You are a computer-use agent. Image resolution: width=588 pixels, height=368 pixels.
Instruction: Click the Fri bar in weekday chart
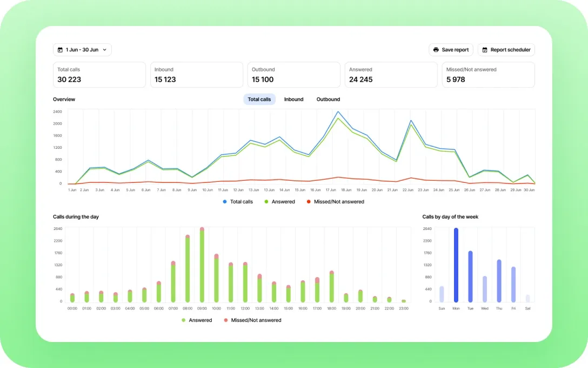(x=513, y=285)
